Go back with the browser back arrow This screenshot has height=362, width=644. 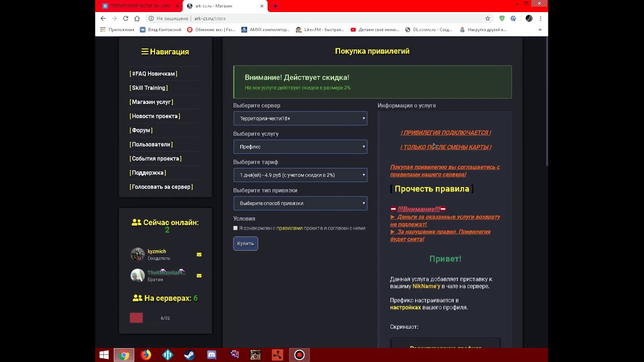pyautogui.click(x=103, y=19)
